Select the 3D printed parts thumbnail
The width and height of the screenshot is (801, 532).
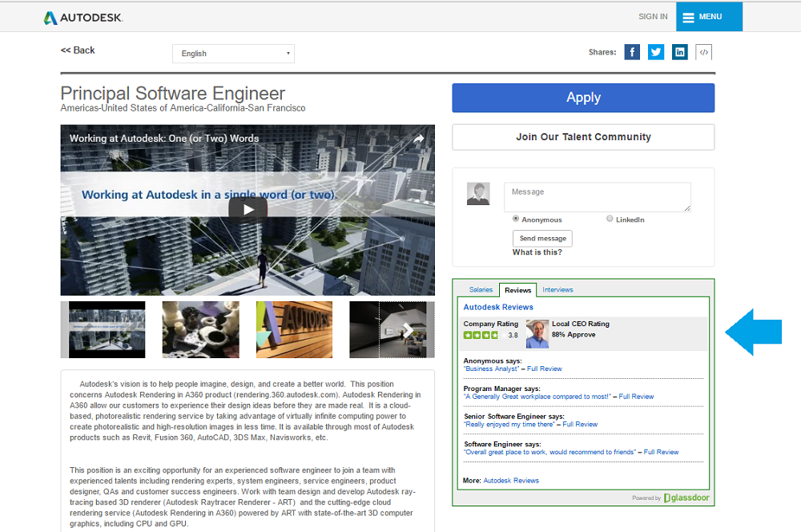click(200, 329)
